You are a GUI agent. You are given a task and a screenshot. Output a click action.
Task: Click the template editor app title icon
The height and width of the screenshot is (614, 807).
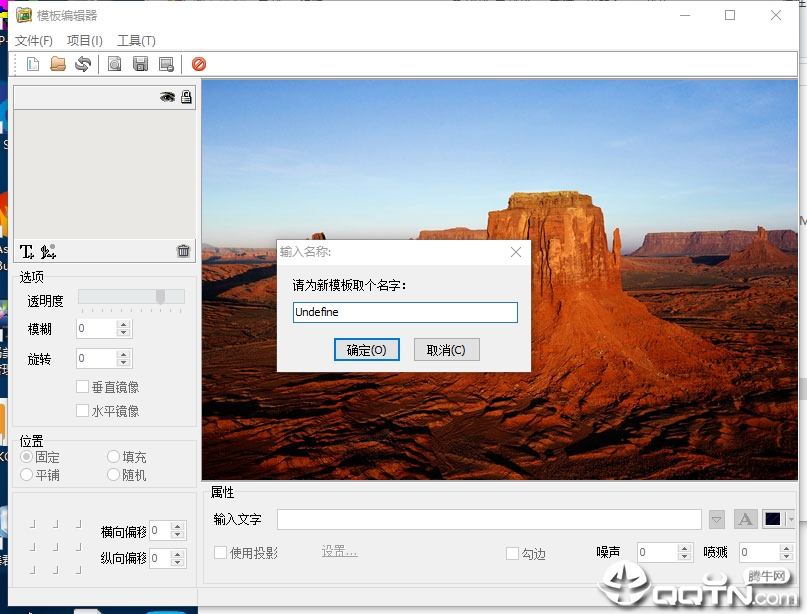click(24, 15)
